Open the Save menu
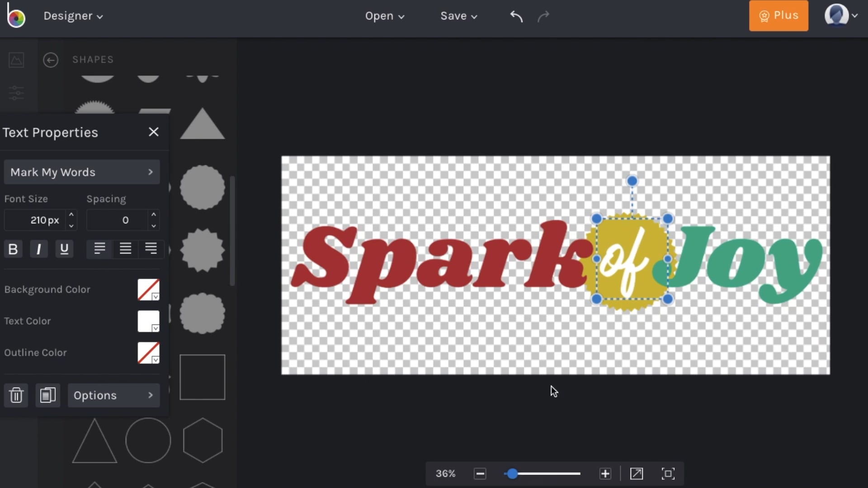Screen dimensions: 868x488 click(459, 16)
